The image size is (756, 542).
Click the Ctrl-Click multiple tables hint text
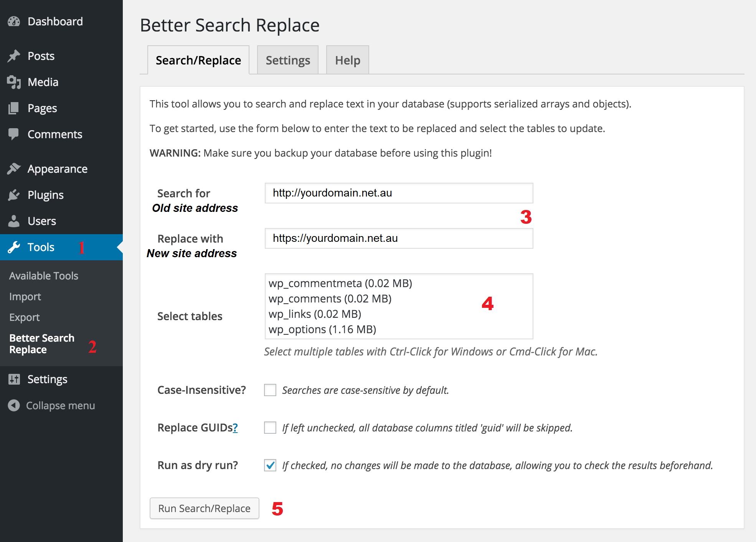click(431, 352)
